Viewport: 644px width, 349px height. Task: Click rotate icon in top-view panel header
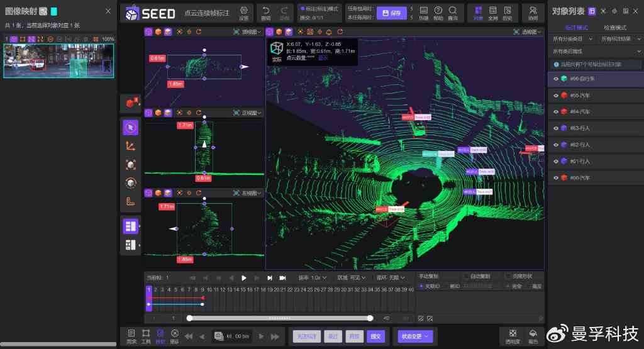(199, 31)
